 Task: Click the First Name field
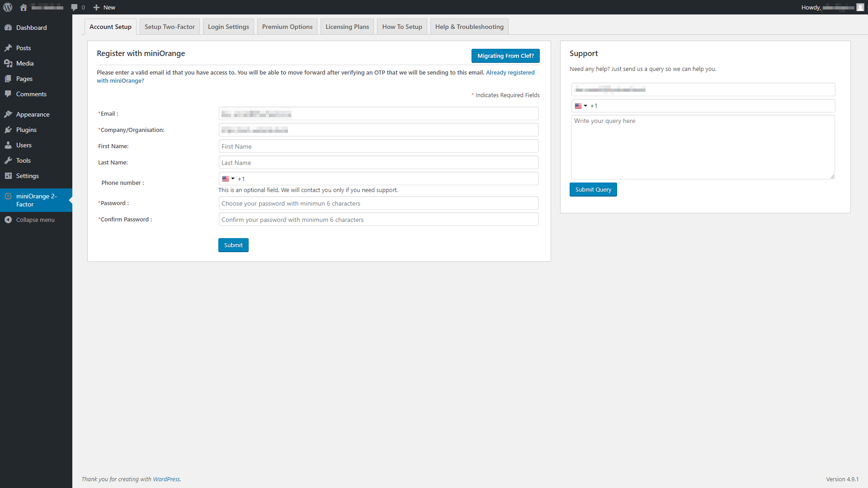click(x=378, y=146)
